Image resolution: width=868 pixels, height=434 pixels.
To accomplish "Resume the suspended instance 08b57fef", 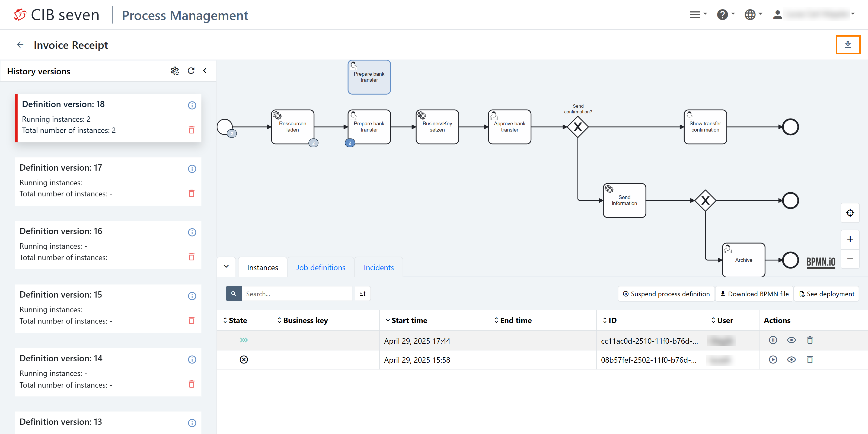I will 773,360.
